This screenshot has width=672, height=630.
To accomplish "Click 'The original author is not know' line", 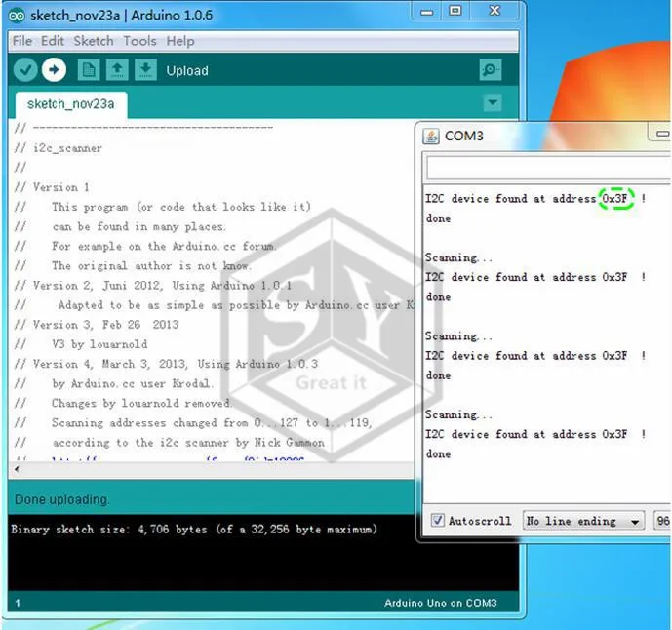I will [133, 266].
